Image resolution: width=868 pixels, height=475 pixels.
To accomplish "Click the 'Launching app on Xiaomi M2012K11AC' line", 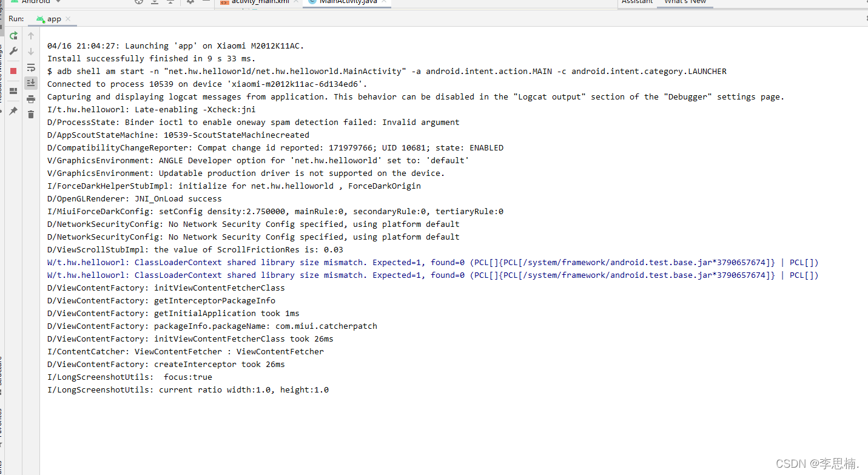I will coord(176,46).
